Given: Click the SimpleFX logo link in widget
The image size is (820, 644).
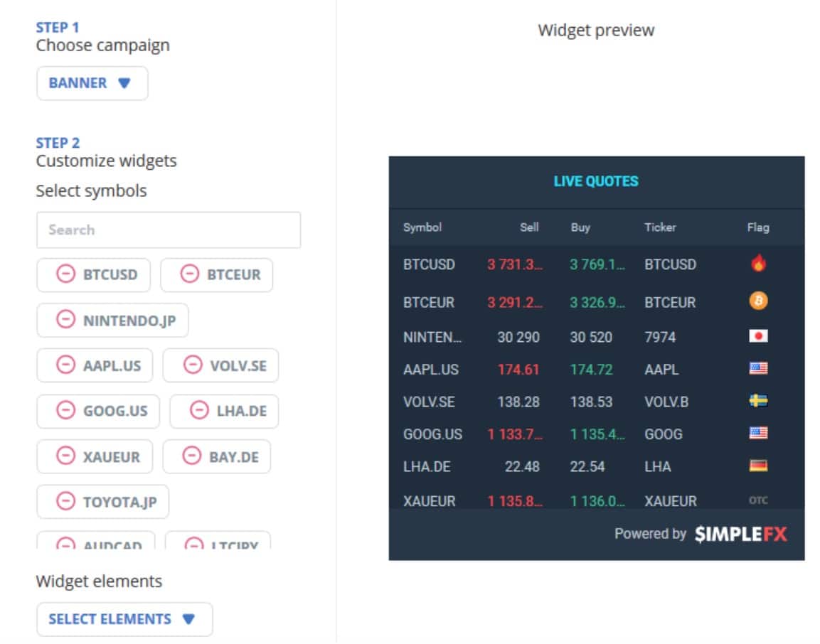Looking at the screenshot, I should [740, 534].
